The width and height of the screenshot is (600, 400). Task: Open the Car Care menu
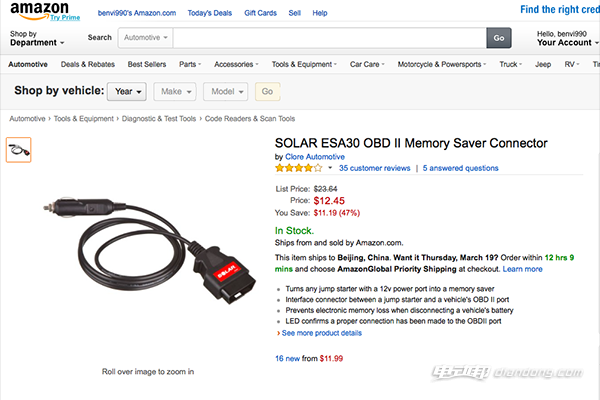366,64
